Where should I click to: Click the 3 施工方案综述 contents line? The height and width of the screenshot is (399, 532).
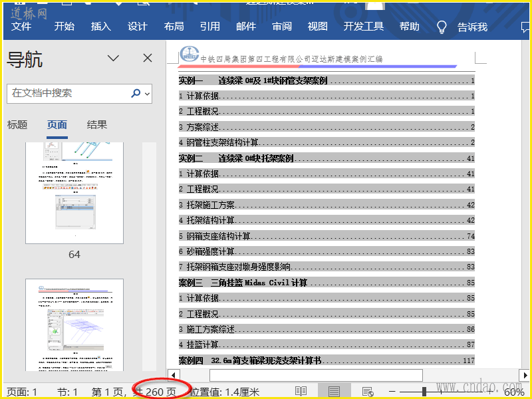(x=327, y=329)
